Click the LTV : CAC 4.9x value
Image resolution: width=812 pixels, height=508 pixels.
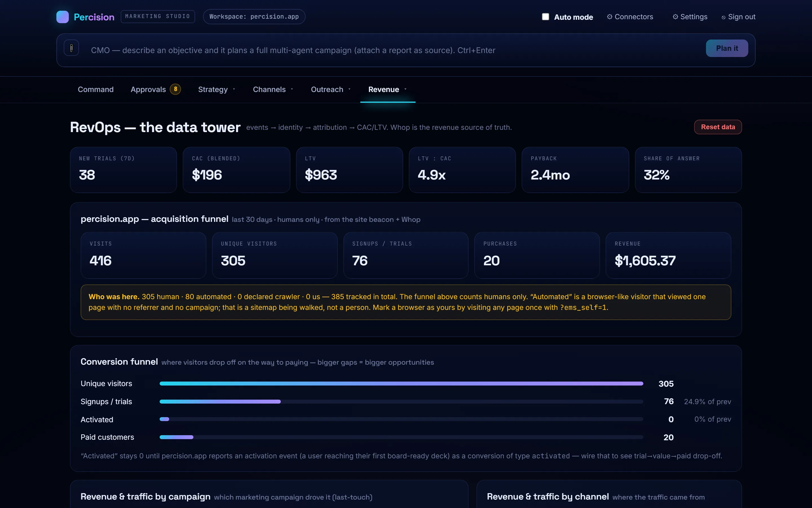(431, 175)
